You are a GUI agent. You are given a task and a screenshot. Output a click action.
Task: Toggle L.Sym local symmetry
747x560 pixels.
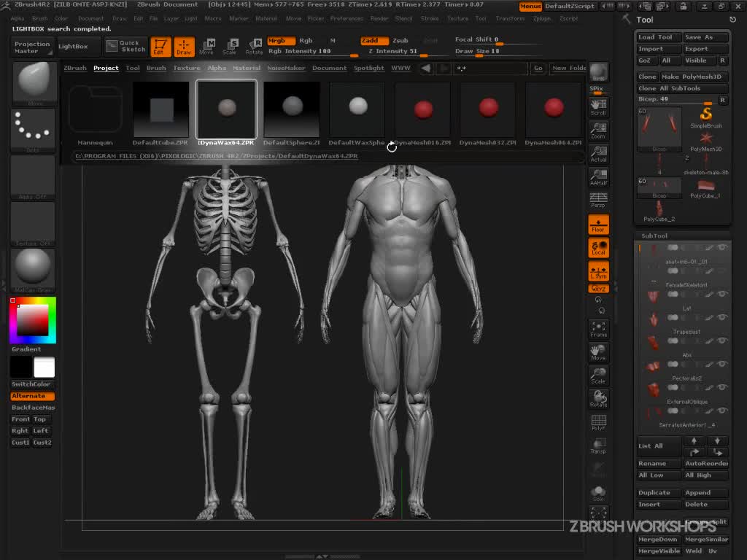coord(598,271)
